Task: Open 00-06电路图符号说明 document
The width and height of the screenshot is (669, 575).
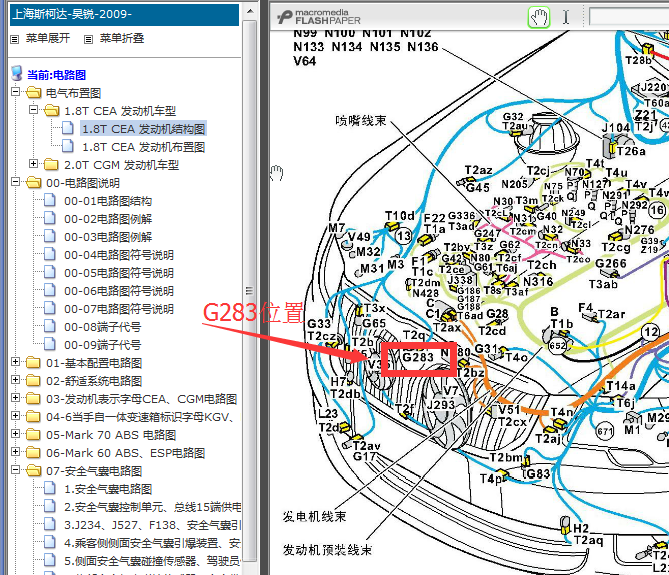Action: (119, 291)
